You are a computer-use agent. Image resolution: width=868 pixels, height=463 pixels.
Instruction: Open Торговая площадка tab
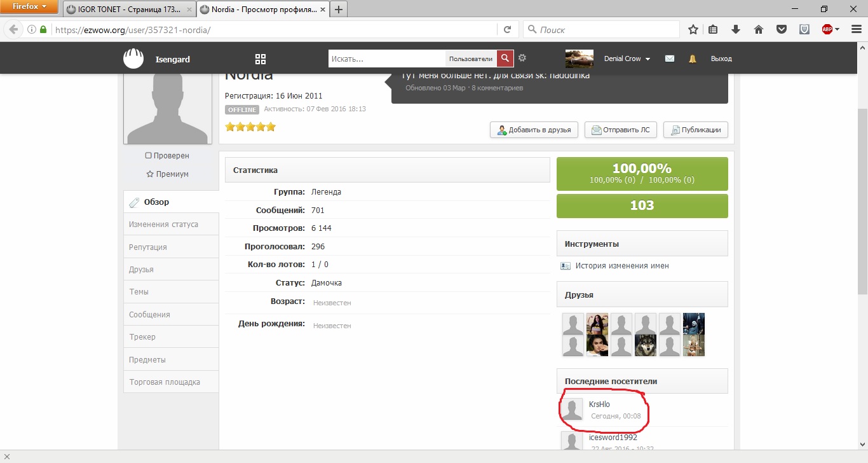point(171,382)
